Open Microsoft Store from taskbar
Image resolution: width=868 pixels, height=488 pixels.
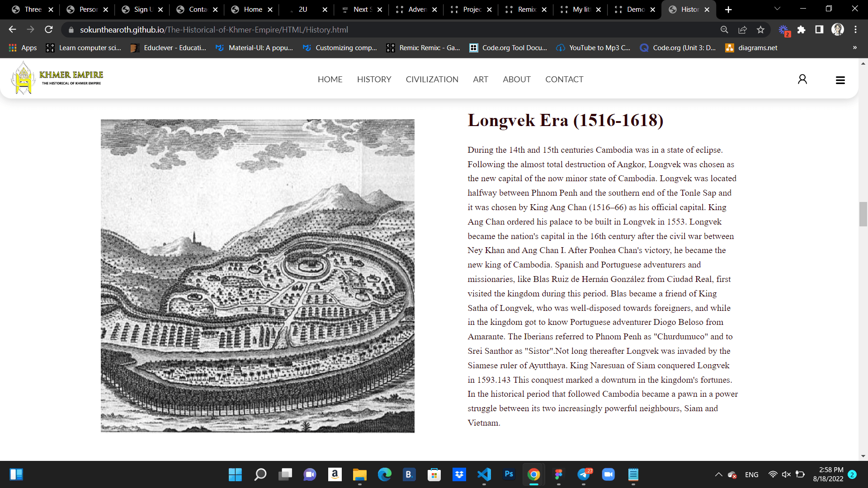pyautogui.click(x=434, y=474)
